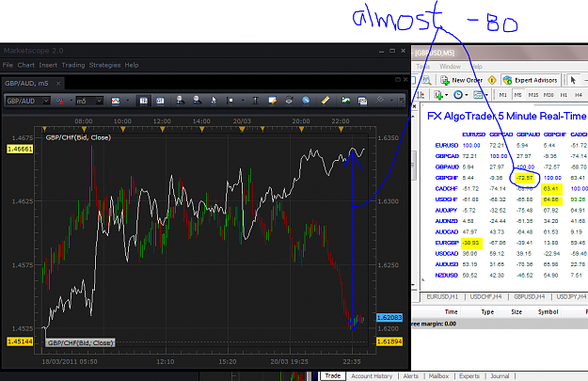This screenshot has height=381, width=588.
Task: Expand the templates dropdown arrow in MetaTrader
Action: [486, 95]
